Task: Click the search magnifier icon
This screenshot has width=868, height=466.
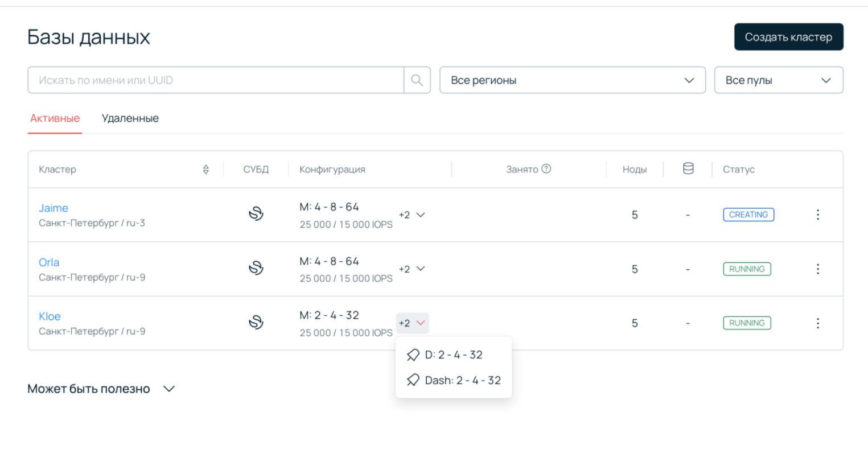Action: (x=417, y=80)
